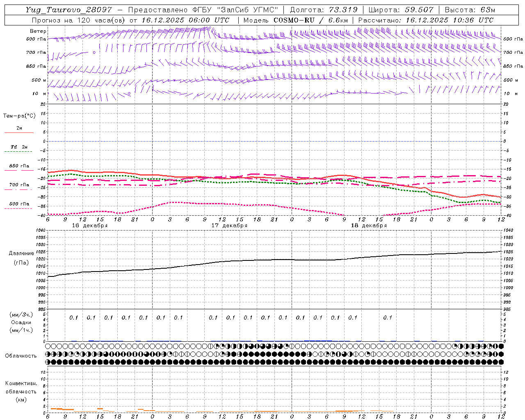Click the 18 декабря date label

point(369,226)
